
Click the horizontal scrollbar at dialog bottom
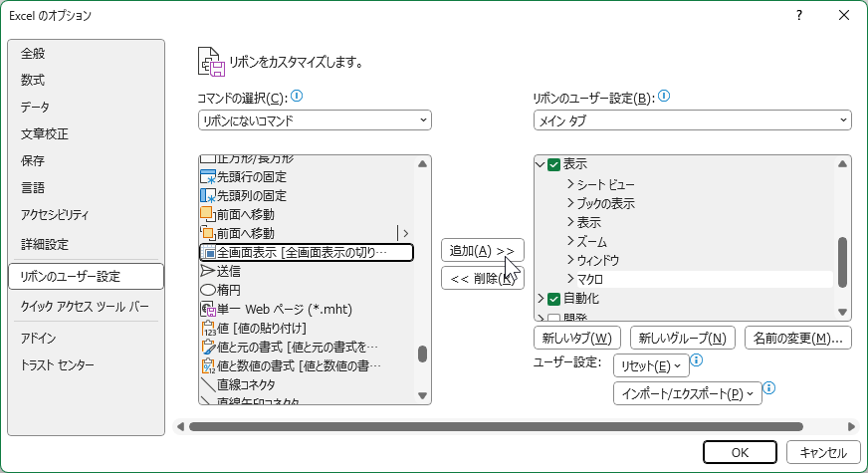point(495,426)
